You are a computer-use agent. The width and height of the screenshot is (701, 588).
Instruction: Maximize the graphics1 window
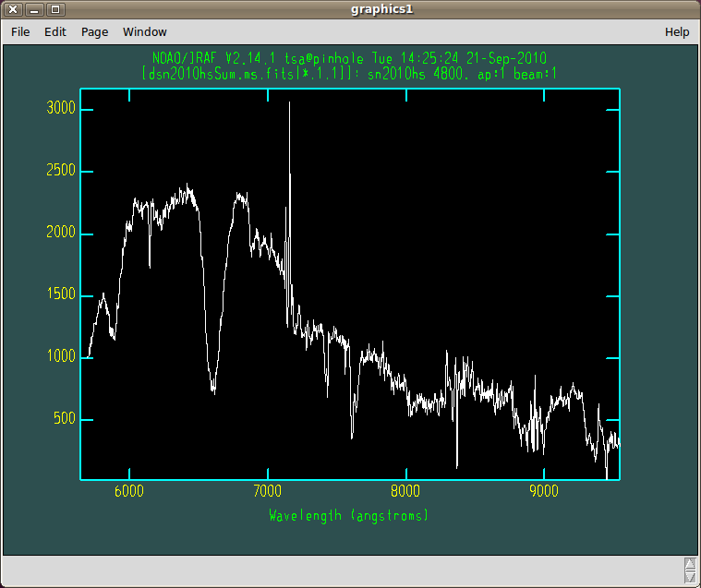54,9
